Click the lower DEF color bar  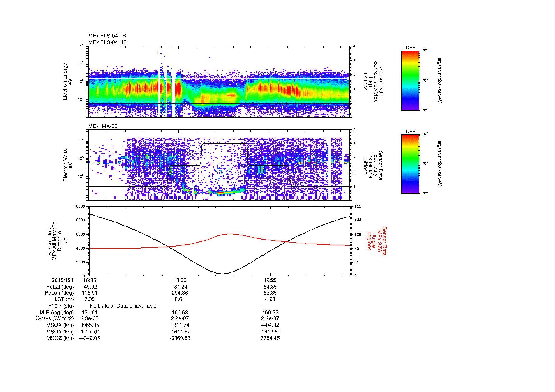(x=410, y=164)
